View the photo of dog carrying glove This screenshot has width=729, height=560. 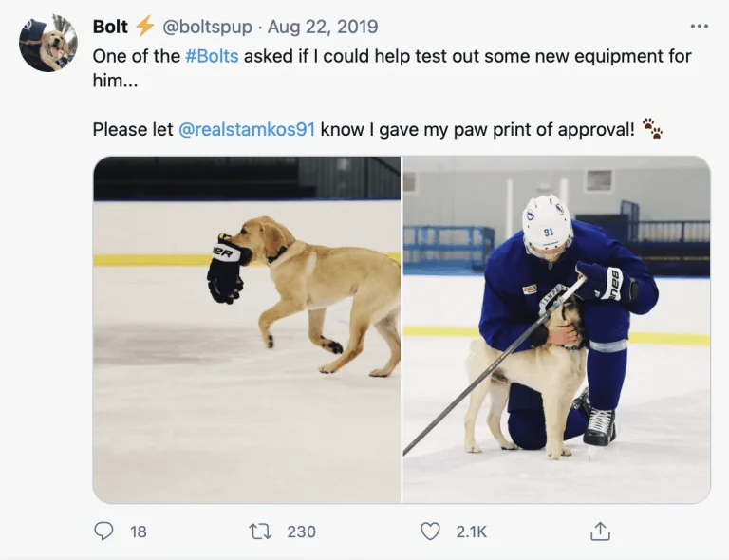pyautogui.click(x=247, y=329)
